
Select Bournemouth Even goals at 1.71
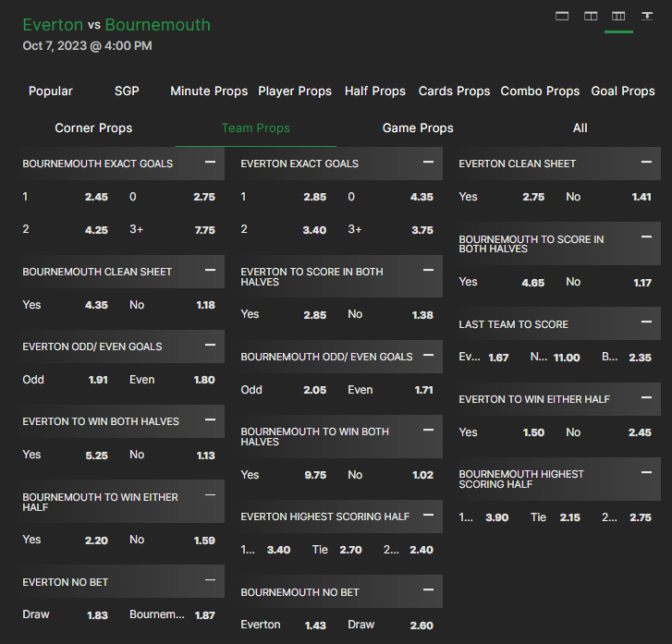pos(391,390)
